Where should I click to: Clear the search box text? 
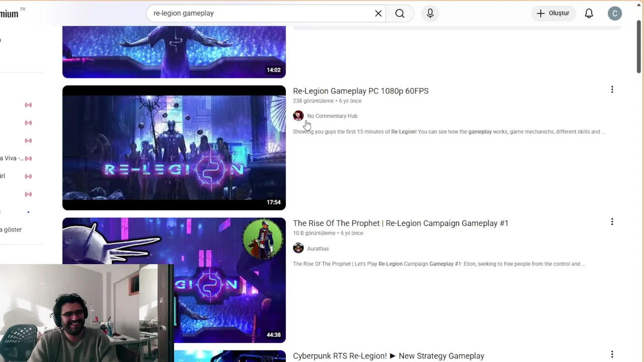[378, 14]
